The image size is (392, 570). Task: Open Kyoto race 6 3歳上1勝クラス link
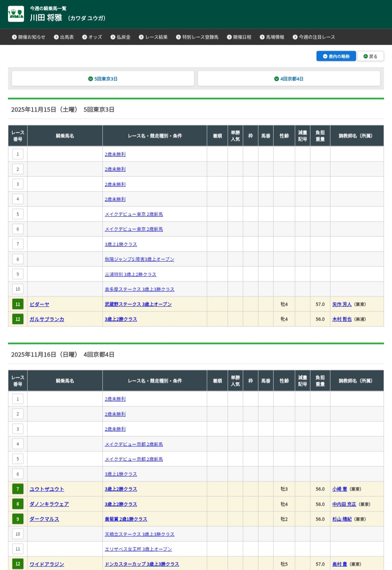[x=121, y=474]
